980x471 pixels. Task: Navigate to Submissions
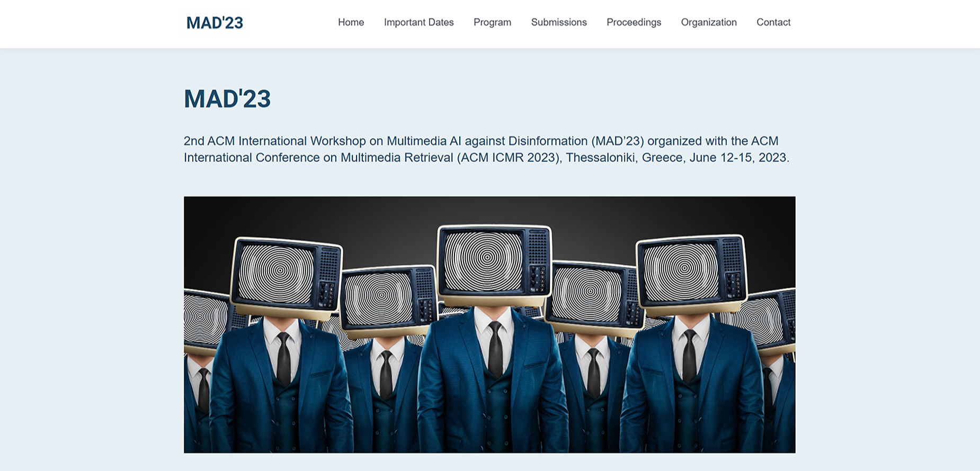tap(559, 22)
